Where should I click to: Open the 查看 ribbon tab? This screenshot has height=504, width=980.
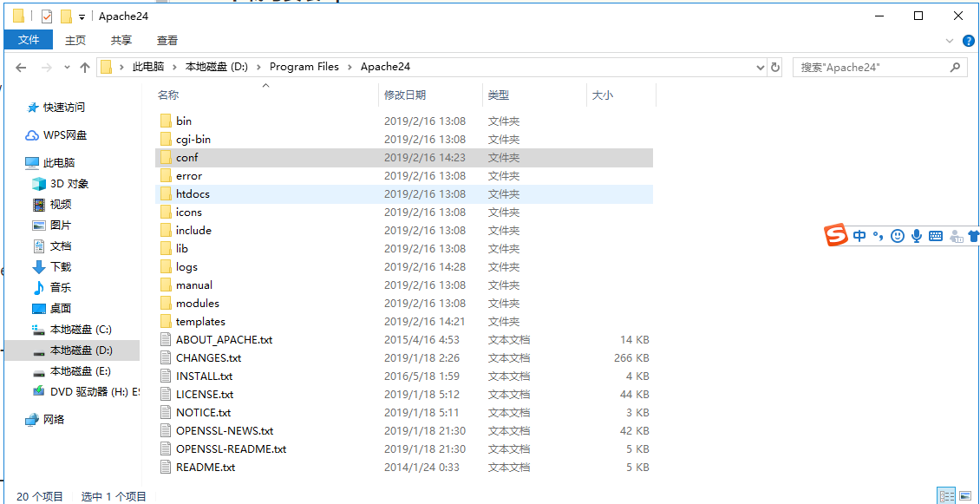[167, 40]
